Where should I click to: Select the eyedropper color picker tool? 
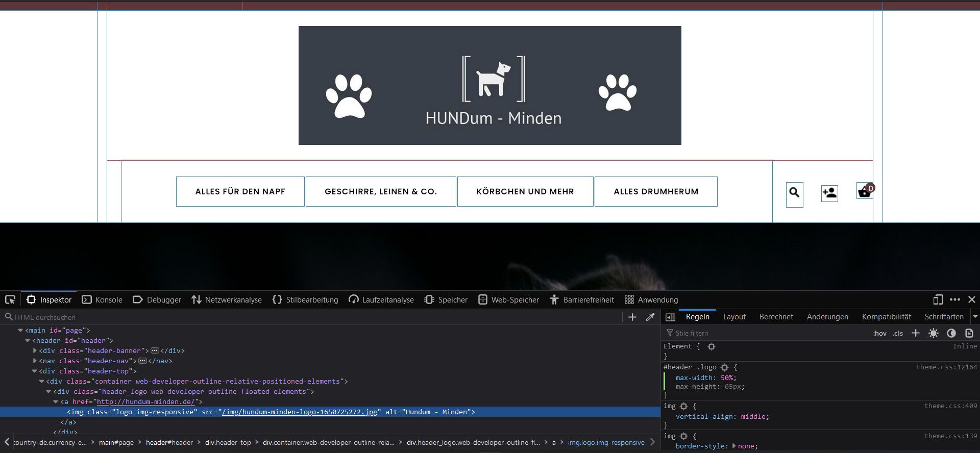click(x=650, y=317)
